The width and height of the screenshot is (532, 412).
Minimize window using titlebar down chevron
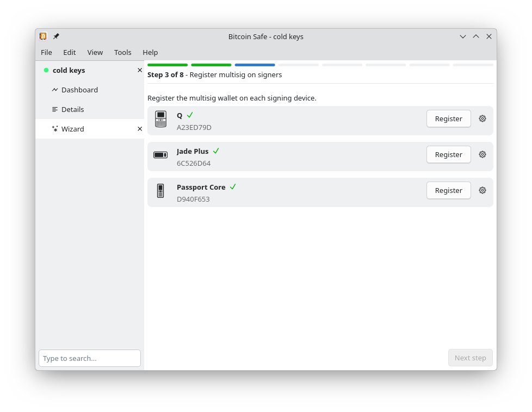point(463,36)
